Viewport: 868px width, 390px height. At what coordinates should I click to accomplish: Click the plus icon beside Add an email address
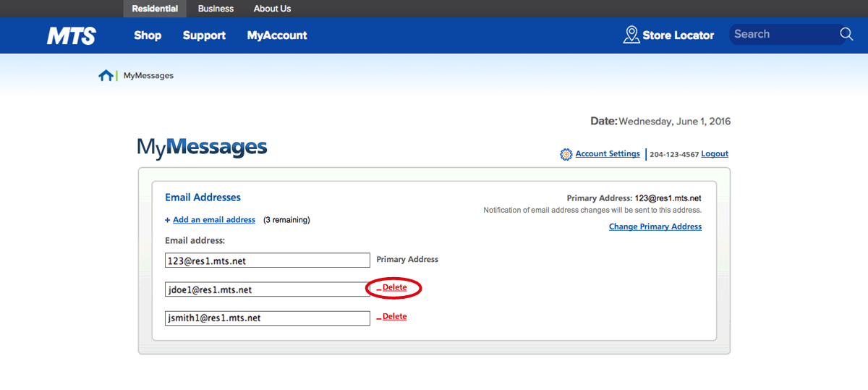pos(168,220)
